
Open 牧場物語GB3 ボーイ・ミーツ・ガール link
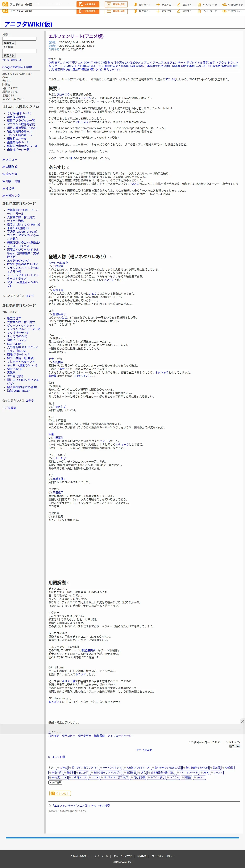[23, 212]
